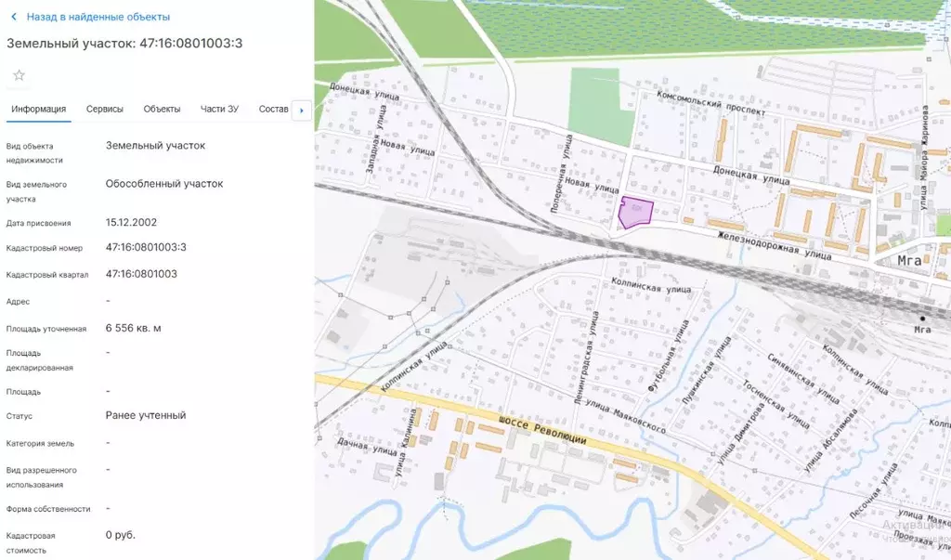951x560 pixels.
Task: Click the Дачная улица map label
Action: click(367, 447)
